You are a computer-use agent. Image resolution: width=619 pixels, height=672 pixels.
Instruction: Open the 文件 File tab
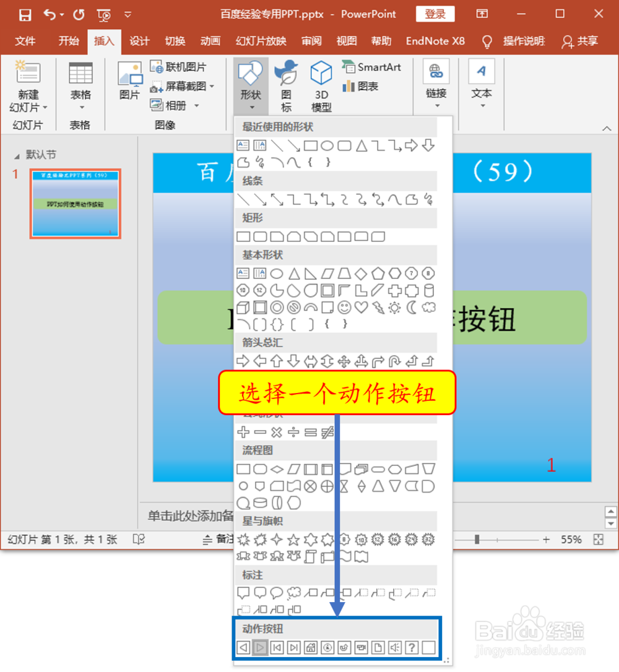25,41
